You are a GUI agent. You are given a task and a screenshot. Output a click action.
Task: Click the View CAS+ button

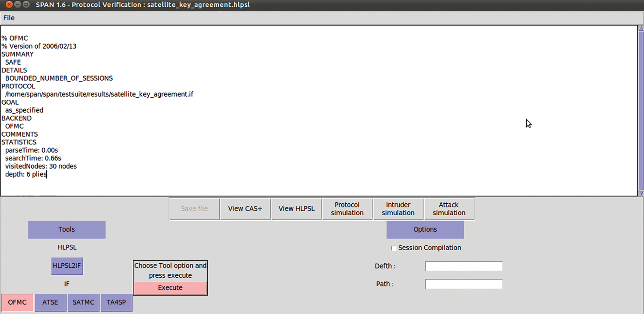coord(245,209)
